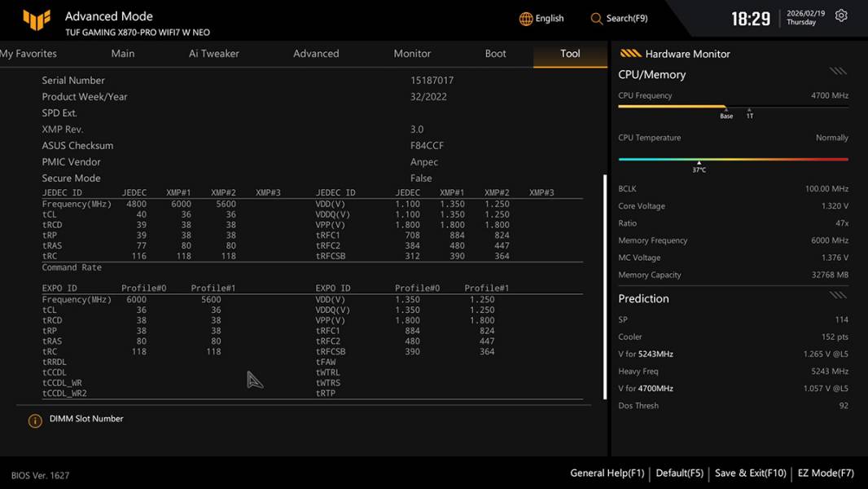Open settings via the gear icon
This screenshot has width=868, height=489.
pyautogui.click(x=841, y=16)
